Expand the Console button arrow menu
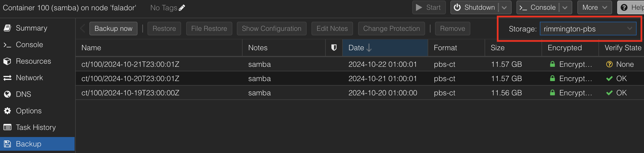The width and height of the screenshot is (644, 153). pos(565,7)
